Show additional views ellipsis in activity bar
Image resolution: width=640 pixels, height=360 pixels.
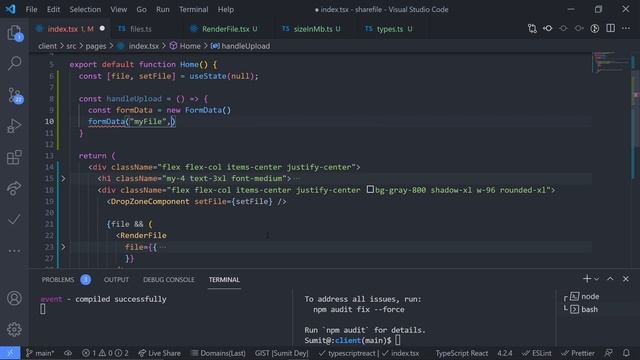pyautogui.click(x=14, y=251)
